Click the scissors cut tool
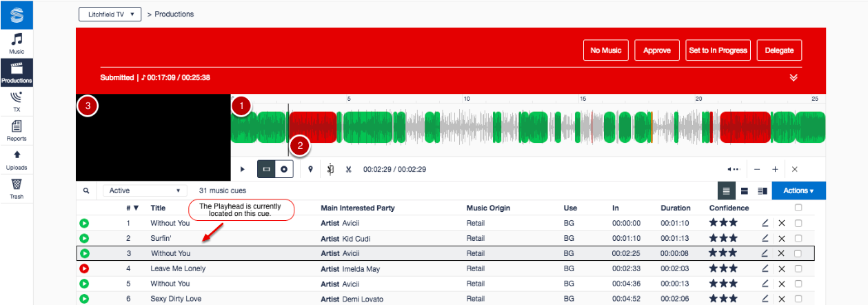Image resolution: width=868 pixels, height=305 pixels. pos(348,169)
